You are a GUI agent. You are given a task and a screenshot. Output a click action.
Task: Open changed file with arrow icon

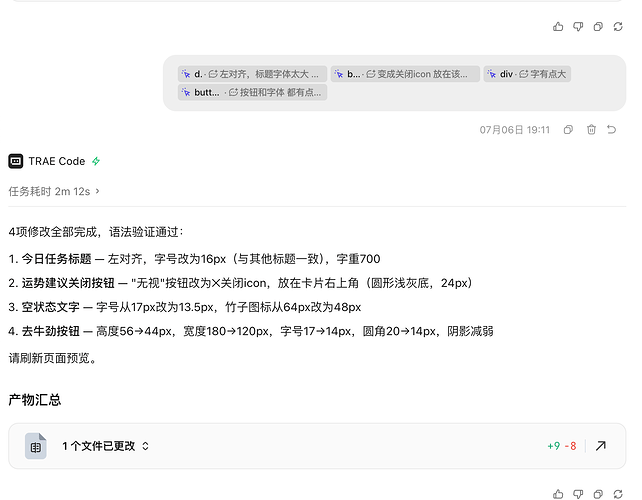601,446
